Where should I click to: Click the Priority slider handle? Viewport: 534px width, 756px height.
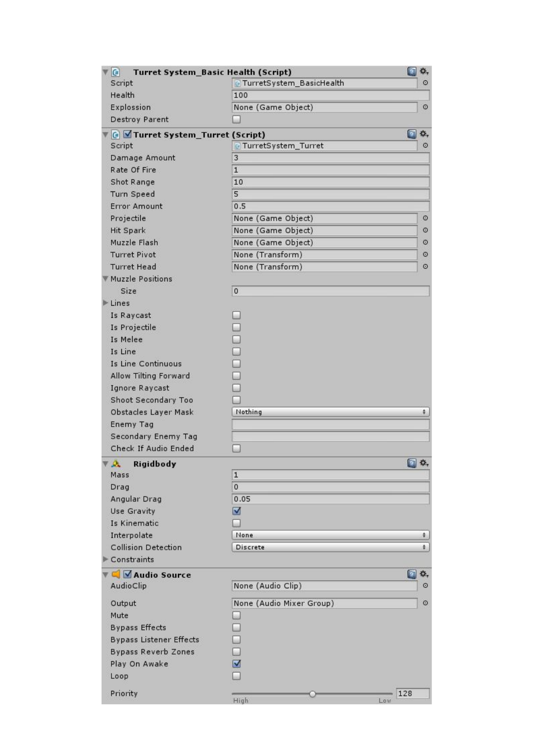click(312, 694)
